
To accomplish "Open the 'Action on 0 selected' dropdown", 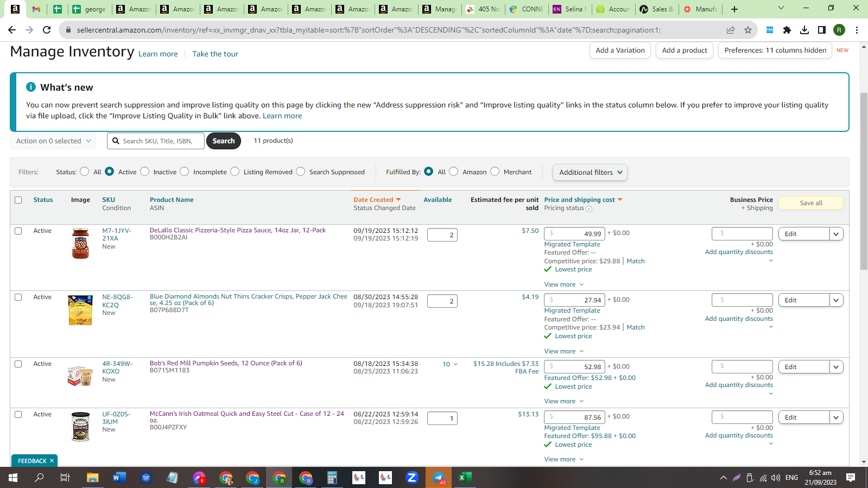I will pyautogui.click(x=53, y=141).
